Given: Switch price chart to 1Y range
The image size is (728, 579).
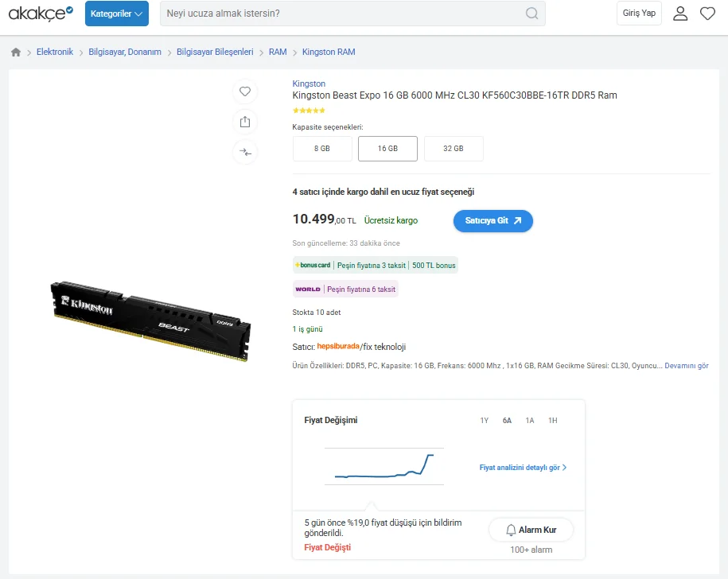Looking at the screenshot, I should tap(484, 420).
